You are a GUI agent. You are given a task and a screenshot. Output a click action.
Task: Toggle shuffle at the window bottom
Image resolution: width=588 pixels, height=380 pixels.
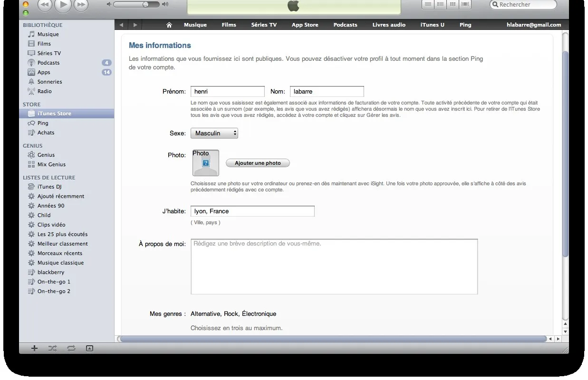coord(52,348)
